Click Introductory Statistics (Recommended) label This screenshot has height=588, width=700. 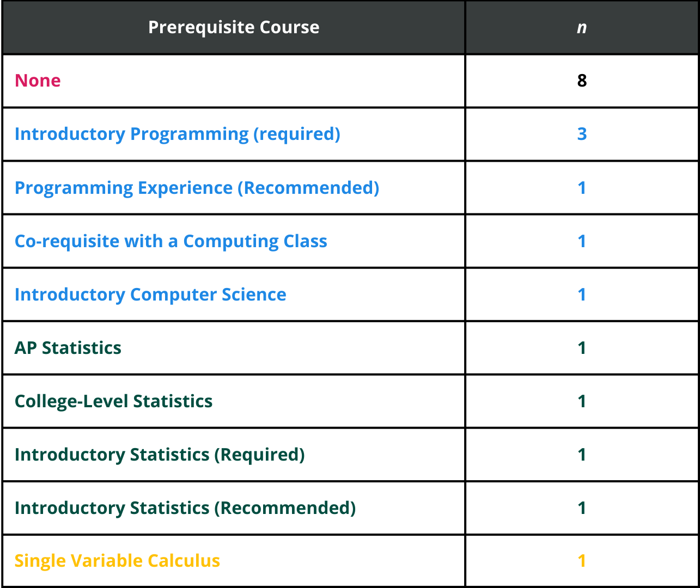coord(185,508)
